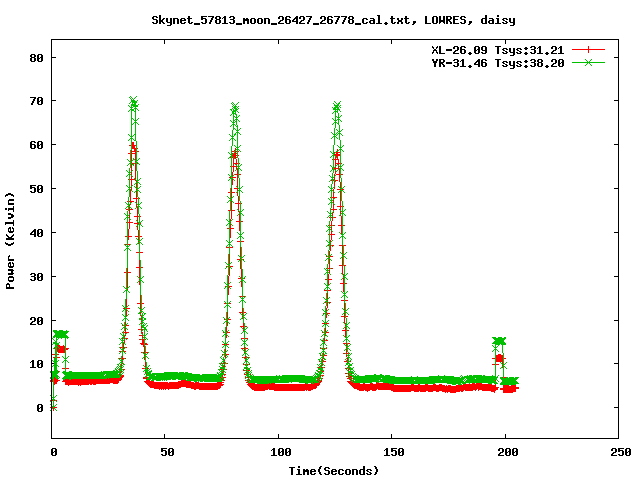Click the x-axis tick label 100
The width and height of the screenshot is (640, 480).
(x=281, y=452)
